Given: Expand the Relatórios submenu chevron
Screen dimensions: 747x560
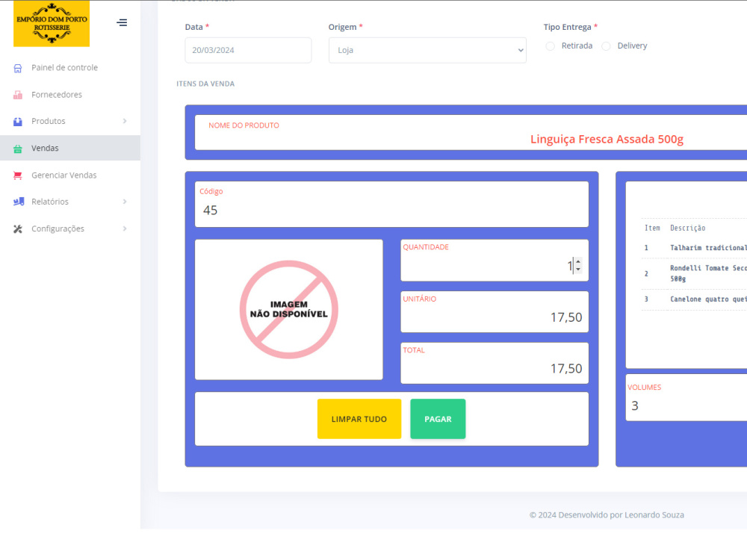Looking at the screenshot, I should coord(125,202).
